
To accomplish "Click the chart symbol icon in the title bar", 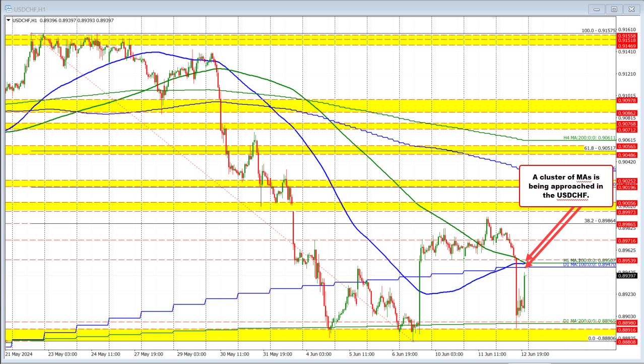I will pyautogui.click(x=8, y=9).
